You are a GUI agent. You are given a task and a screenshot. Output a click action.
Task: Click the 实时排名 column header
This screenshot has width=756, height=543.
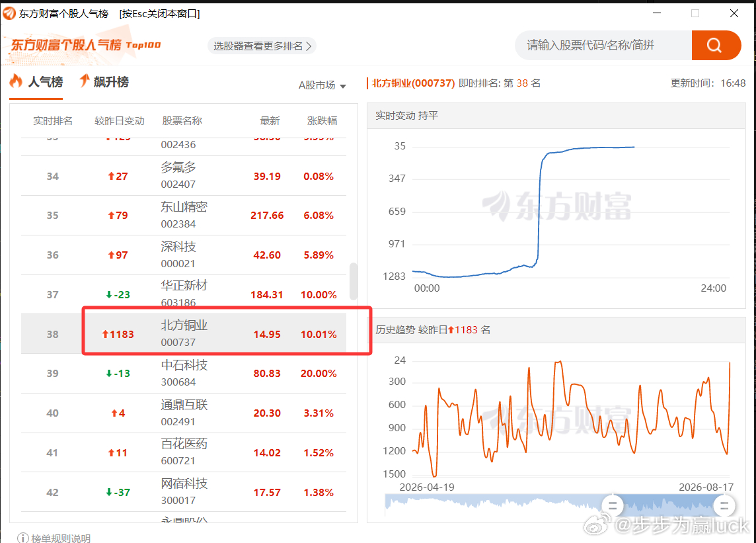53,120
